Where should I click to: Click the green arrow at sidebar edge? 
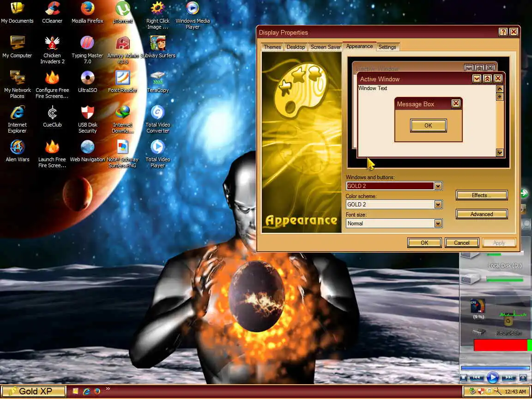pos(525,193)
